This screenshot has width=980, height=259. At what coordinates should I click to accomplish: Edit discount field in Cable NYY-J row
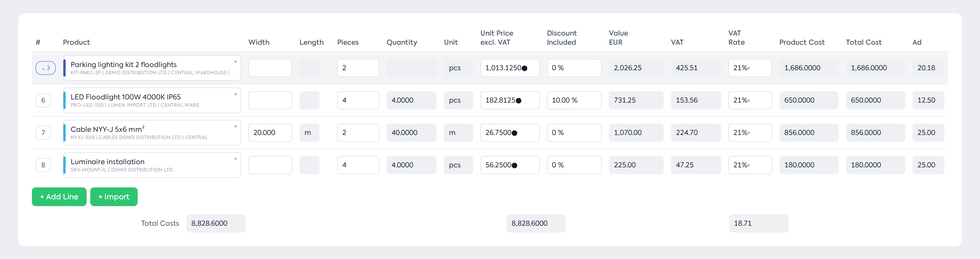[574, 133]
